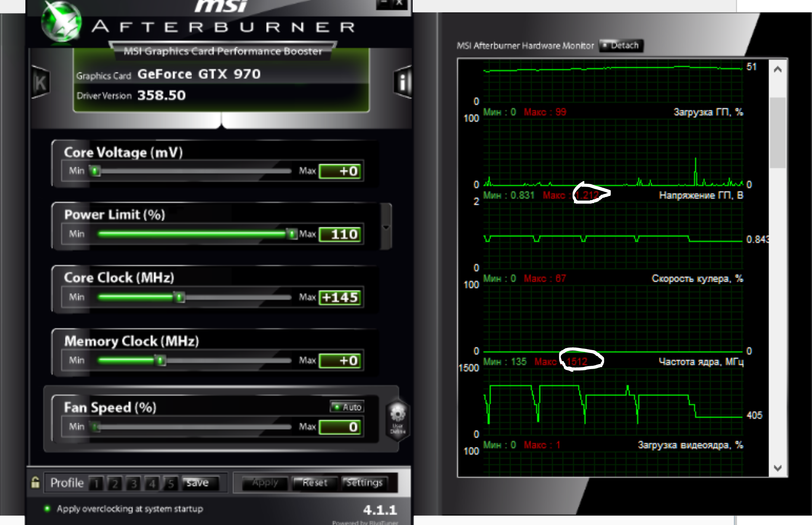Expand the Power Limit side arrow
Image resolution: width=812 pixels, height=525 pixels.
point(386,227)
